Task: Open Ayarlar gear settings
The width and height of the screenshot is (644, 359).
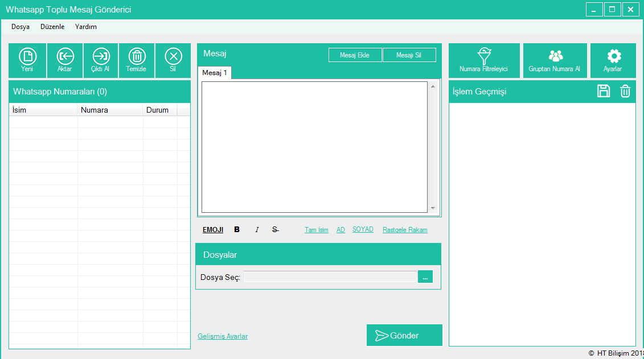Action: [x=613, y=60]
